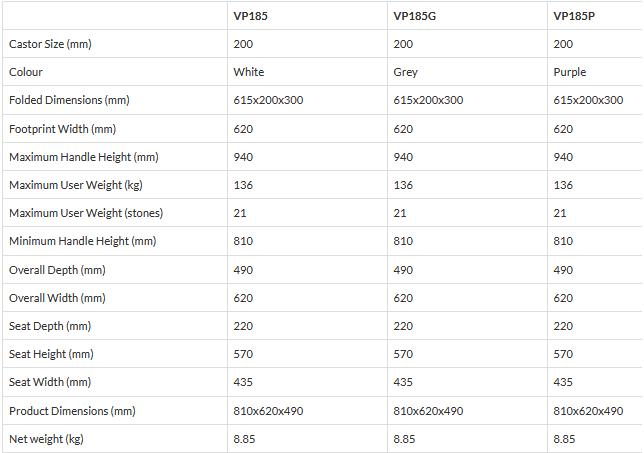This screenshot has width=644, height=453.
Task: Click the Folded Dimensions (mm) label
Action: [x=69, y=100]
